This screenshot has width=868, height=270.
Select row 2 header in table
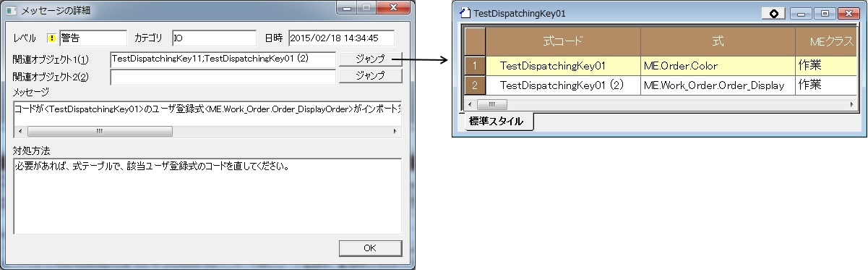pyautogui.click(x=475, y=85)
